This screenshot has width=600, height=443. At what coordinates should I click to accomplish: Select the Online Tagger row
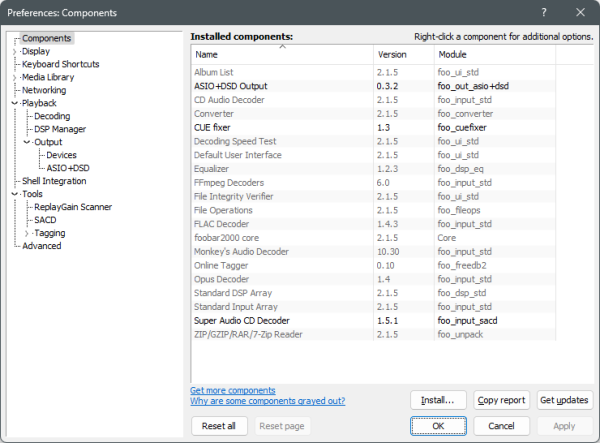pyautogui.click(x=373, y=265)
